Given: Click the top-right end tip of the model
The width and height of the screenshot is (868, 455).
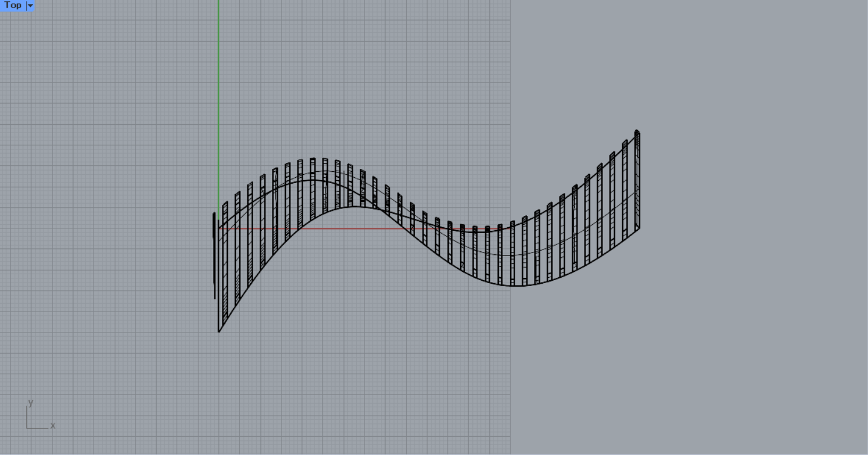Looking at the screenshot, I should pos(637,132).
